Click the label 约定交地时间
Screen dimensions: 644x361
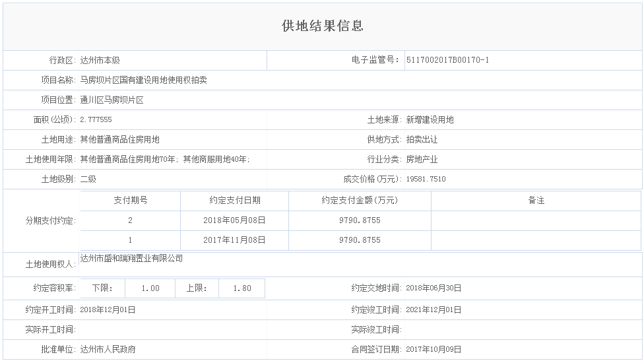coord(377,288)
